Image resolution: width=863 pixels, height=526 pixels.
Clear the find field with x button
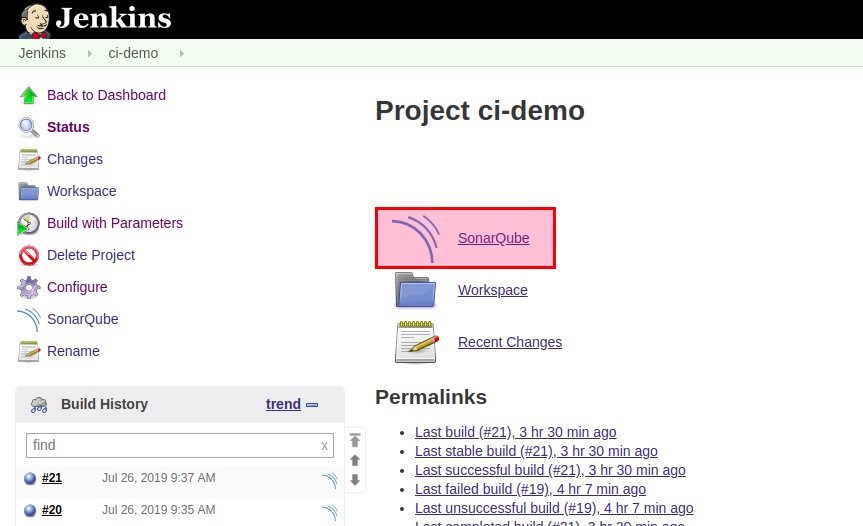coord(324,446)
